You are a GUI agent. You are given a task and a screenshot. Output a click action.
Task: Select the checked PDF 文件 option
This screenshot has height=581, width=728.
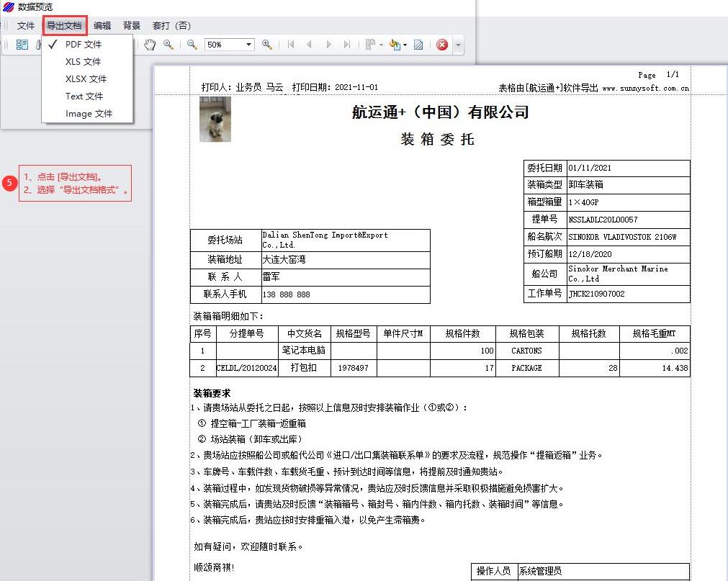(84, 45)
